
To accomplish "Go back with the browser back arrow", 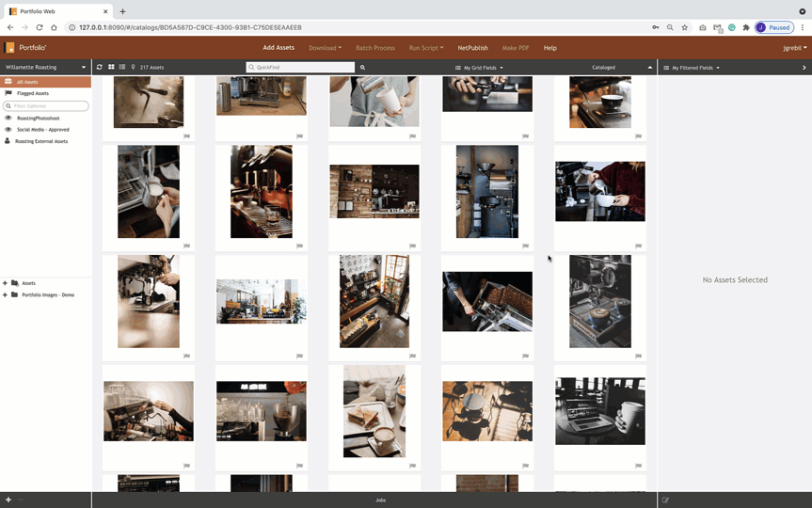I will 10,27.
